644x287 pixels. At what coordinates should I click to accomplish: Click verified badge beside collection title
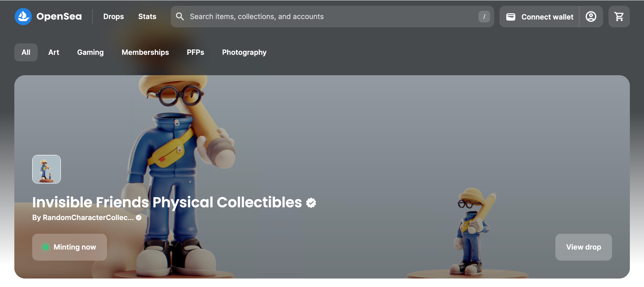pos(311,203)
